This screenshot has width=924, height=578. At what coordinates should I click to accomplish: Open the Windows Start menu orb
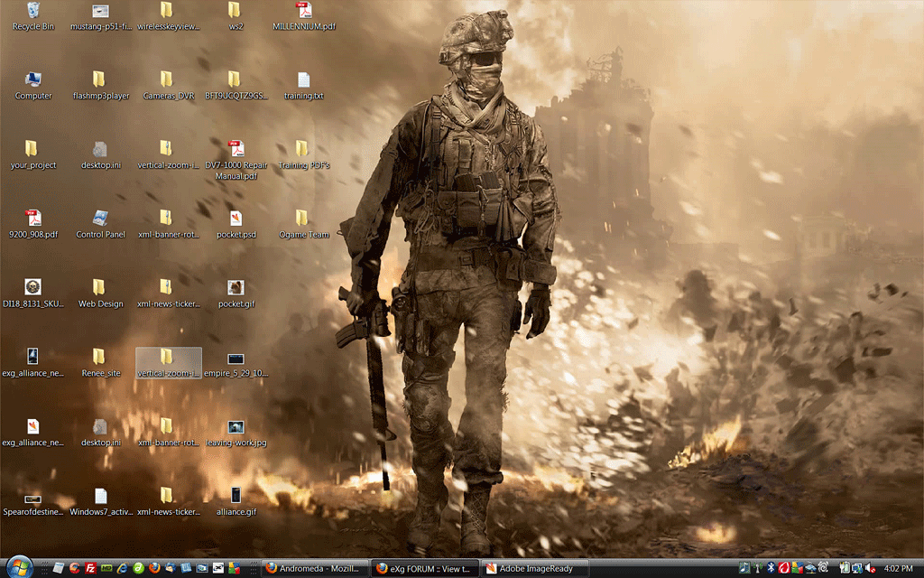[x=19, y=567]
